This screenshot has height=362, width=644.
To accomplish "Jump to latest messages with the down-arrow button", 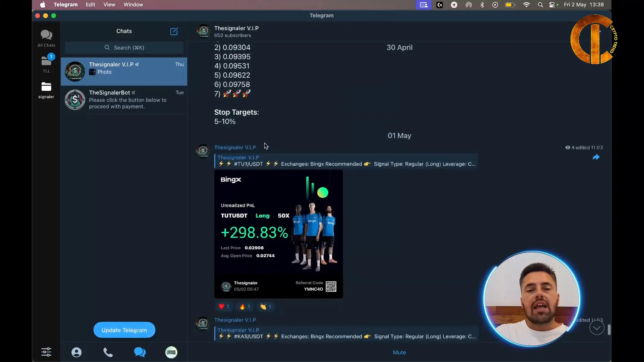I will 597,328.
